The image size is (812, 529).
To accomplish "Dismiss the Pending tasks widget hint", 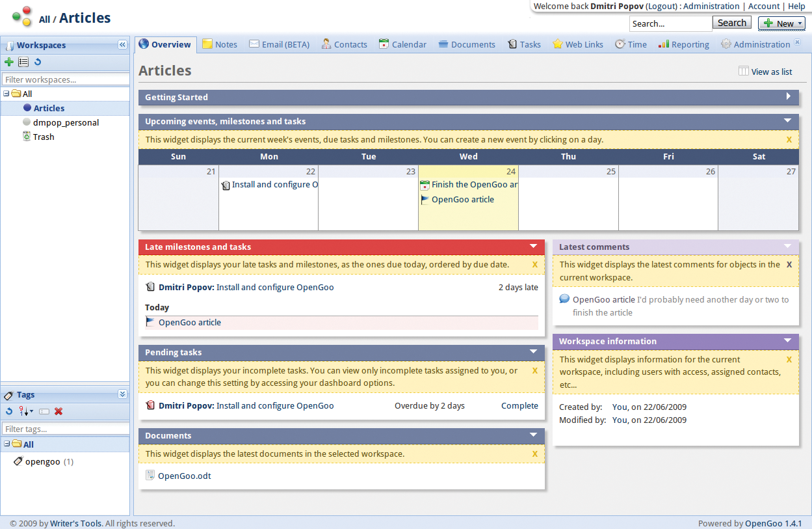I will point(535,370).
